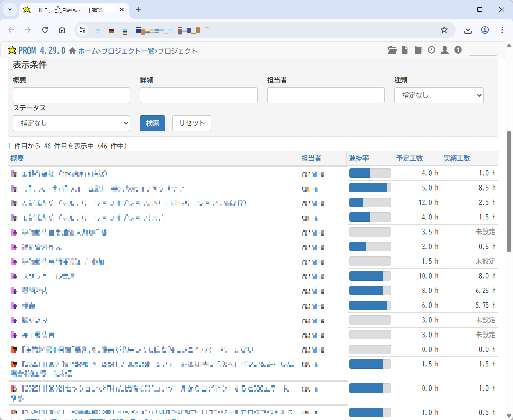
Task: Click inside the 概要 input field
Action: [x=71, y=95]
